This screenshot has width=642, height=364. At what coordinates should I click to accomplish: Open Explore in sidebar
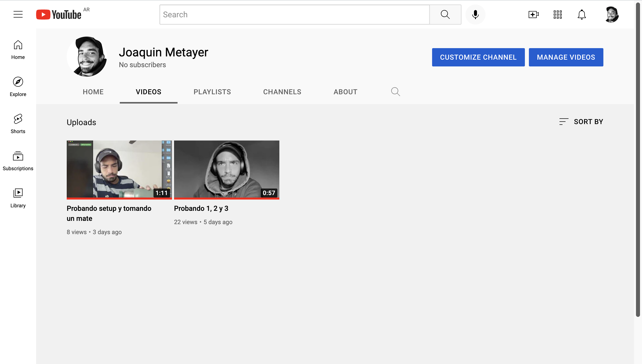(x=18, y=86)
